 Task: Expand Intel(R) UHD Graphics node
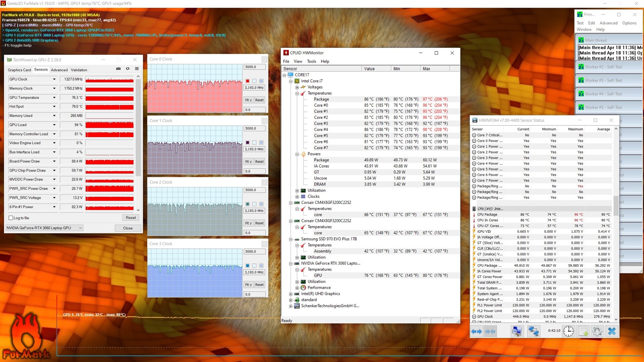tap(291, 294)
